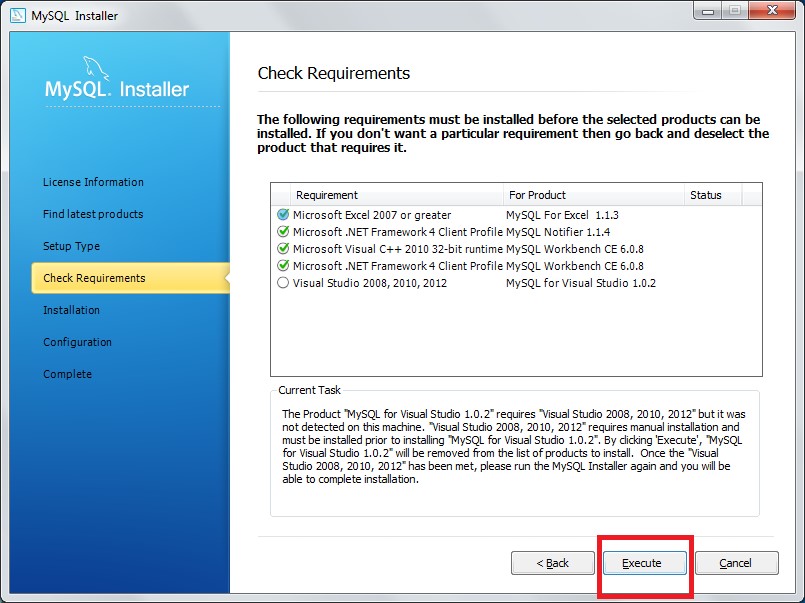Select Find latest products step
Screen dimensions: 805x603
[x=93, y=214]
